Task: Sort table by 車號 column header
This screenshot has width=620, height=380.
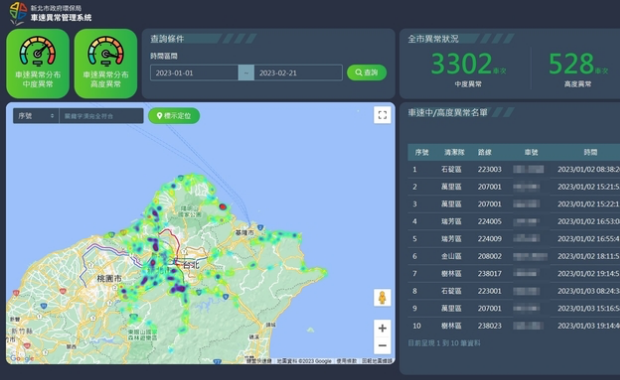Action: pos(531,152)
